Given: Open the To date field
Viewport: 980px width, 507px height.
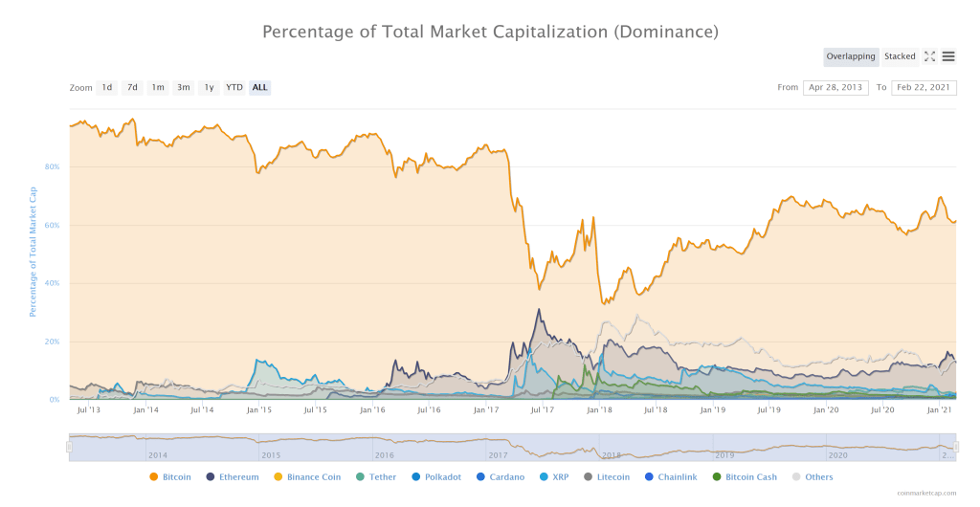Looking at the screenshot, I should tap(924, 87).
